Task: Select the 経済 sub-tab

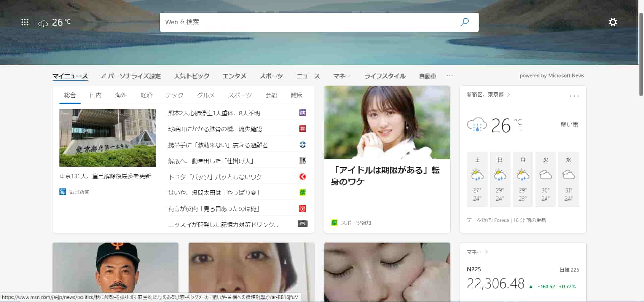Action: coord(146,95)
